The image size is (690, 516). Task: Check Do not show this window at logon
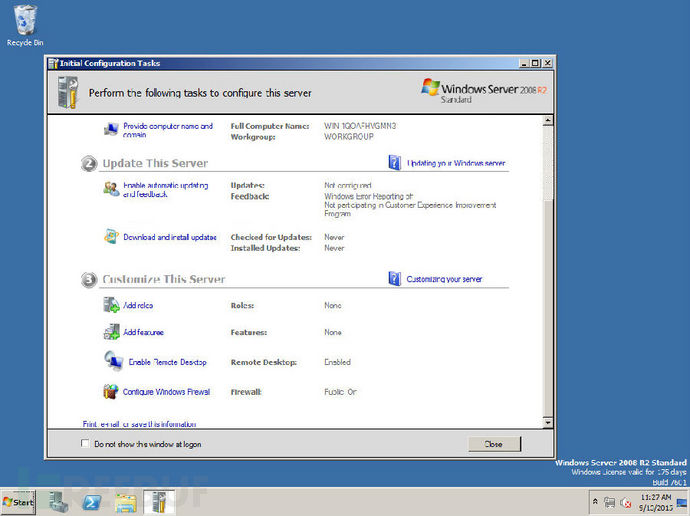85,443
